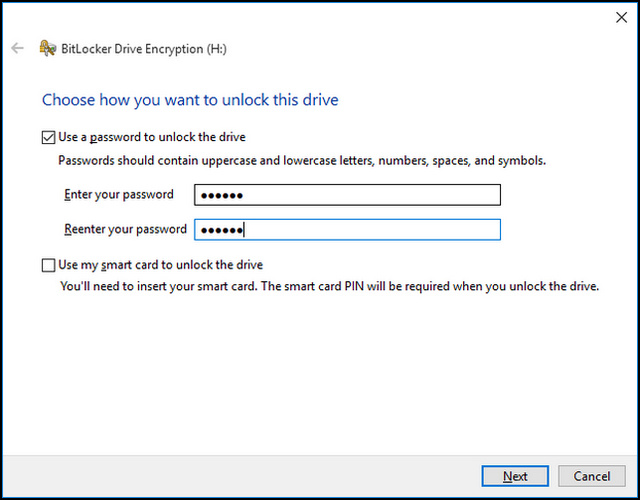This screenshot has height=500, width=640.
Task: Click the BitLocker Drive Encryption (H:) title
Action: click(144, 49)
